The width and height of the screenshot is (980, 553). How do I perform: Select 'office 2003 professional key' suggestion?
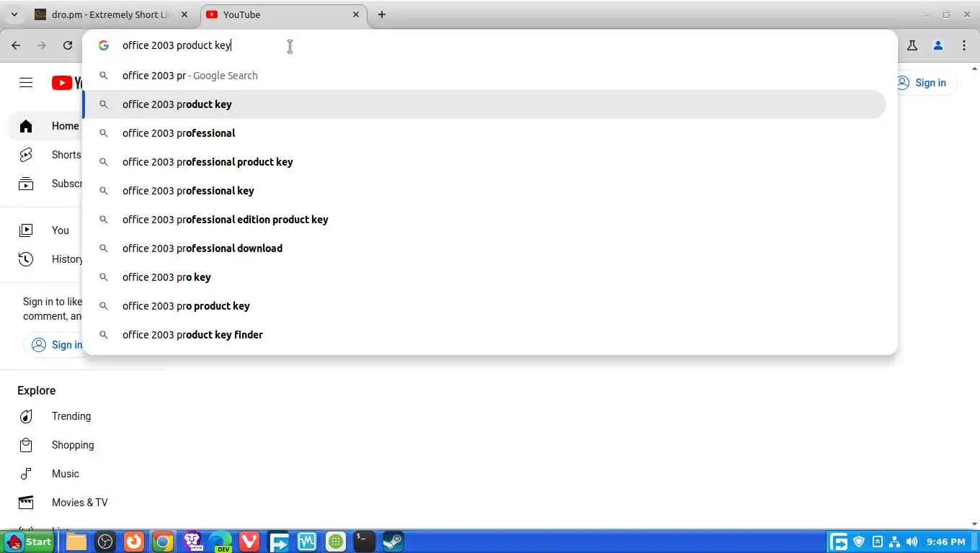pyautogui.click(x=484, y=191)
